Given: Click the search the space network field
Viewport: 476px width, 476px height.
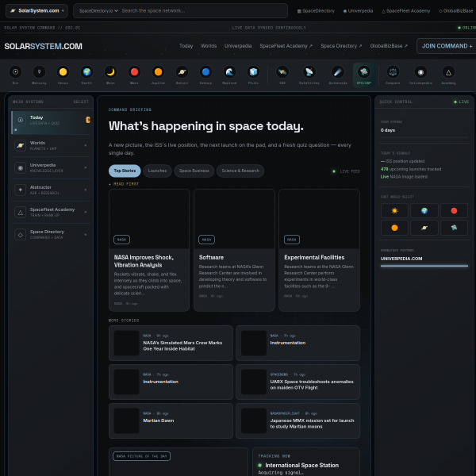Looking at the screenshot, I should [203, 11].
